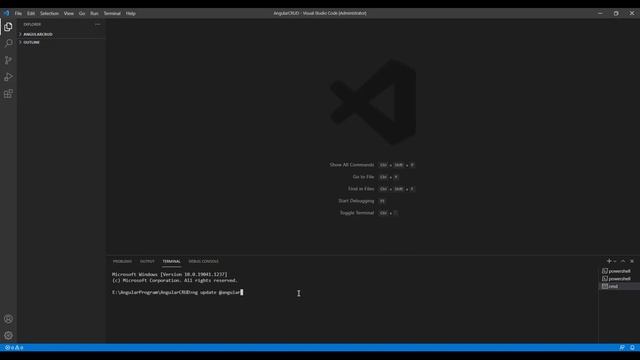The width and height of the screenshot is (640, 360).
Task: Click the Microsoft Windows version line
Action: click(x=170, y=274)
